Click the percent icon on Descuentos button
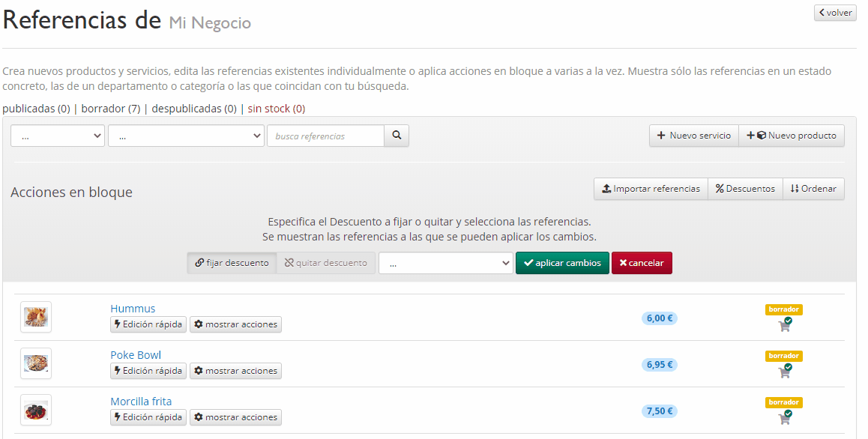868x439 pixels. click(721, 189)
